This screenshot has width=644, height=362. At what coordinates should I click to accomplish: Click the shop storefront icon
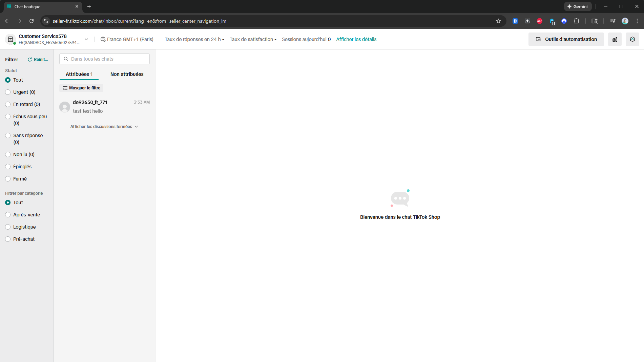coord(11,39)
